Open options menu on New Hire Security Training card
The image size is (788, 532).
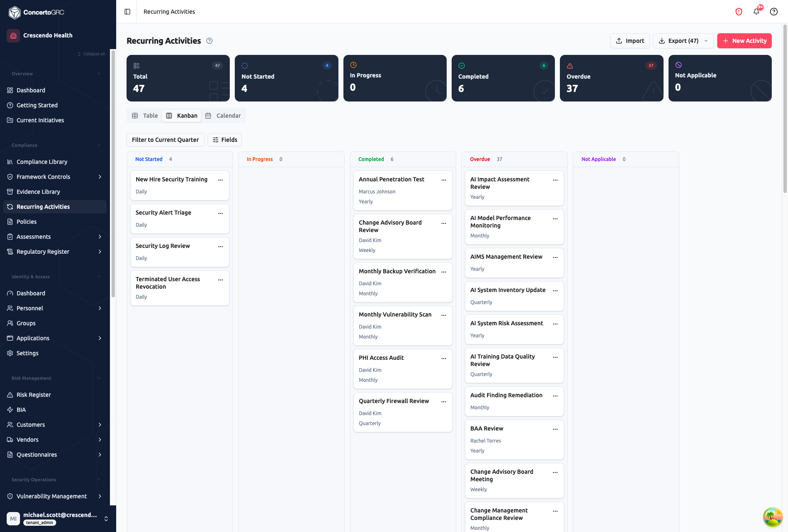221,180
